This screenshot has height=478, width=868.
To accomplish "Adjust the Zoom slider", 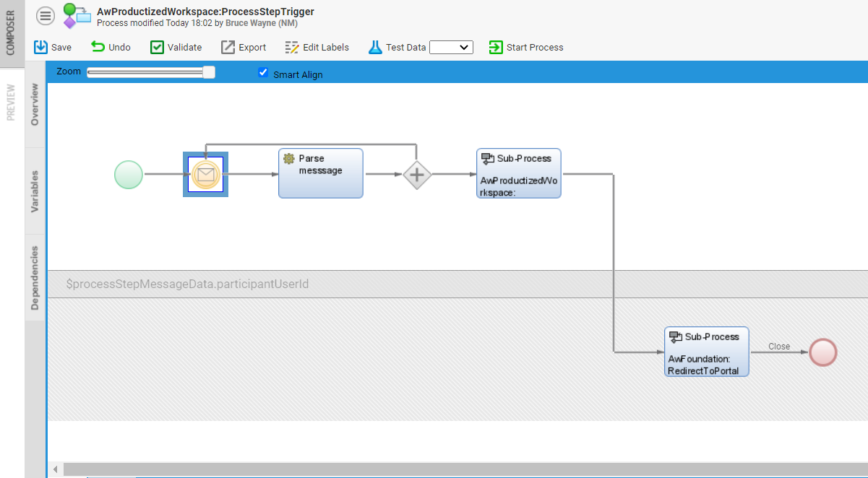I will coord(210,71).
